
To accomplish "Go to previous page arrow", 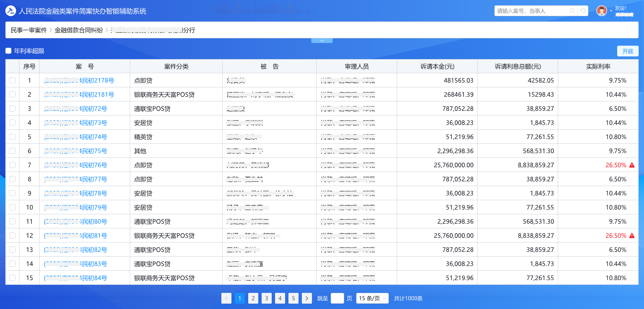I will [x=226, y=298].
